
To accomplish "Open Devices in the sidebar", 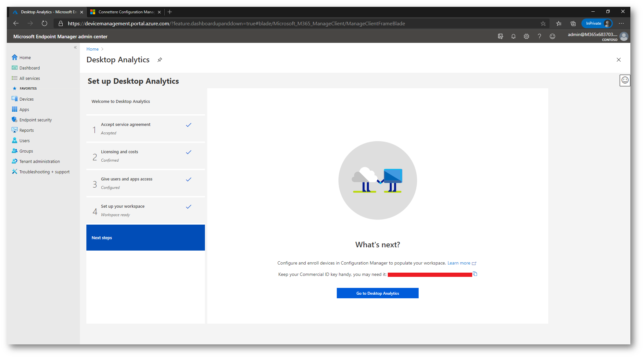I will click(x=26, y=99).
